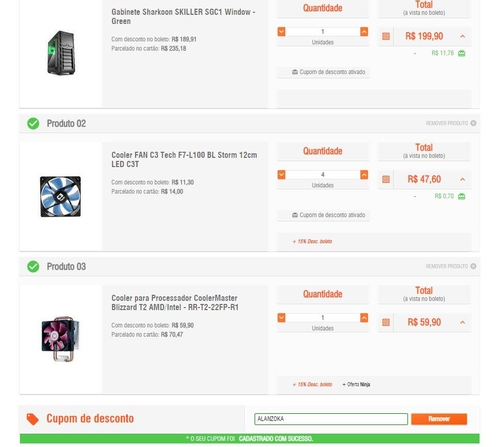Click the Remover coupon button
Image resolution: width=500 pixels, height=447 pixels.
[x=439, y=419]
